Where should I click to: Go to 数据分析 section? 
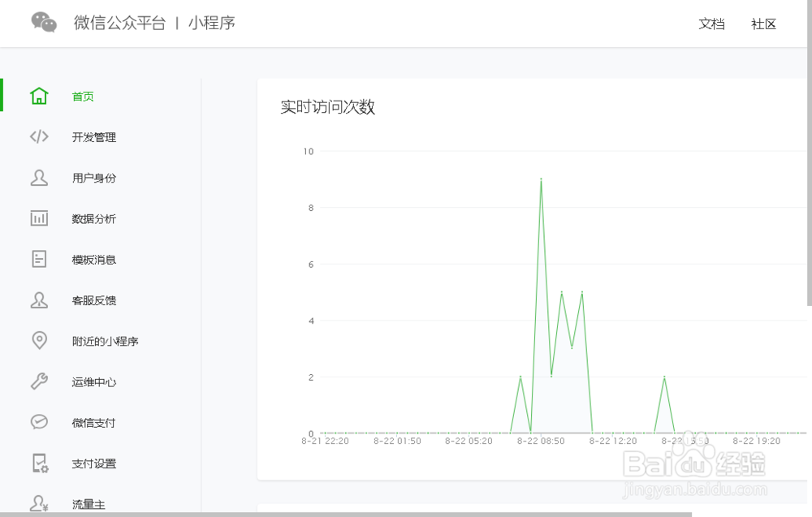[x=93, y=219]
